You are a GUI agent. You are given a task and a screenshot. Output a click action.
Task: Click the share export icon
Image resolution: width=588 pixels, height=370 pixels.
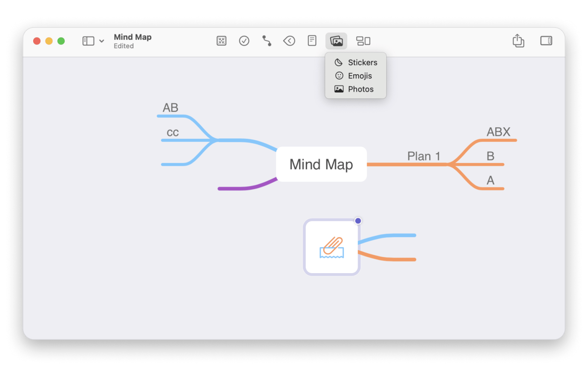(518, 41)
